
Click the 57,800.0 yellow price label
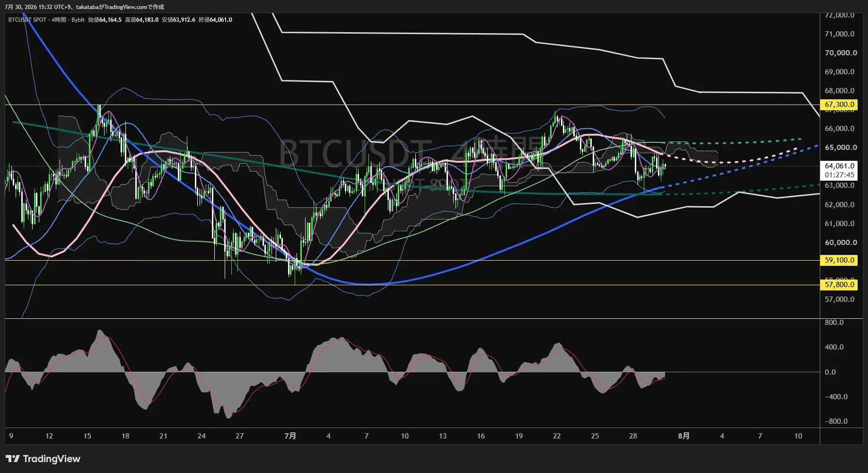coord(839,285)
